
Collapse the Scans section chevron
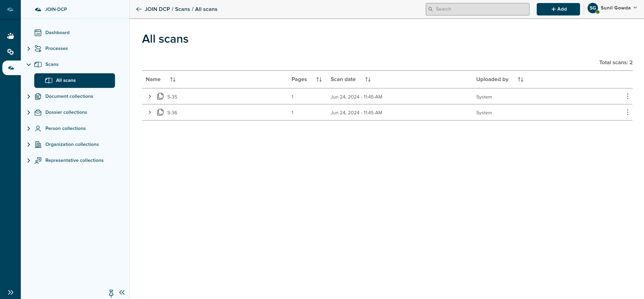(29, 64)
